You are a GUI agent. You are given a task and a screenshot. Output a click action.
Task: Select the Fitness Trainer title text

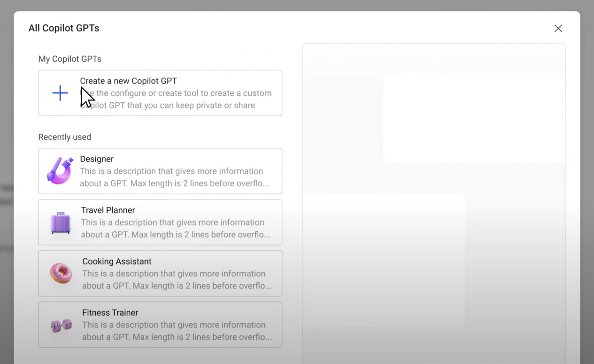[110, 312]
